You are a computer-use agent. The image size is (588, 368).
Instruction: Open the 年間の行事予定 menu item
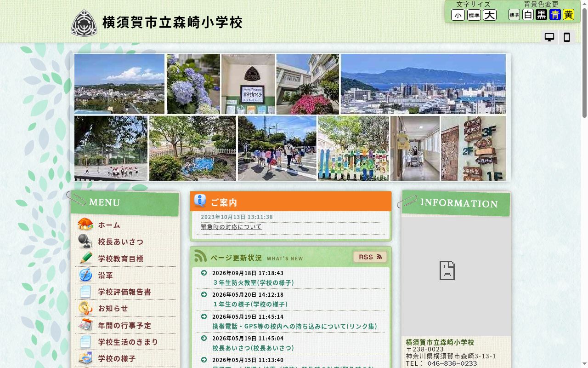point(124,325)
